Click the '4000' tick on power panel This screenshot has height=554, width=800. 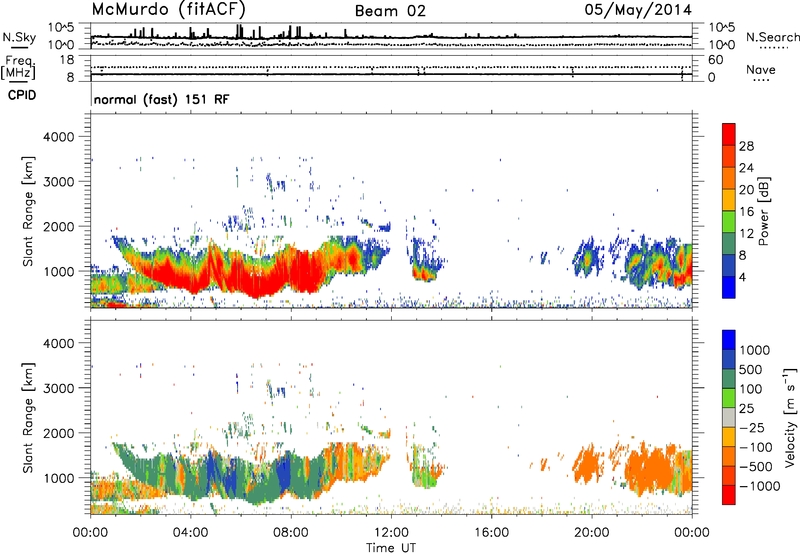58,137
